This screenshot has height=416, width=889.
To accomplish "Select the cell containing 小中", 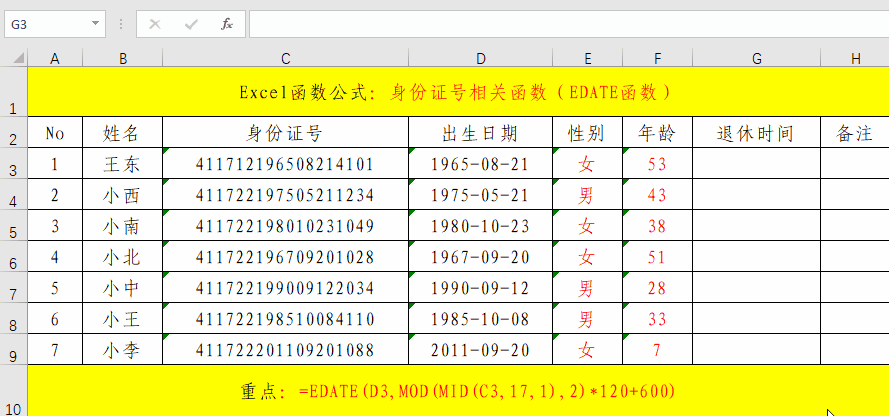I will click(x=122, y=287).
